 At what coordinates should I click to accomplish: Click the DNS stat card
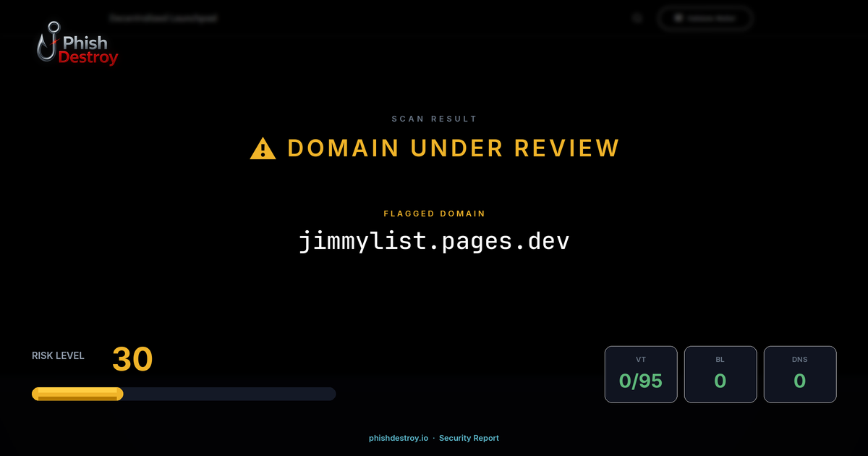click(800, 373)
